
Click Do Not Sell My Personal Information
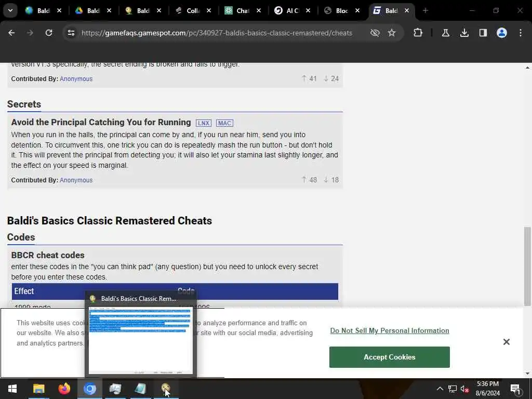[x=390, y=330]
